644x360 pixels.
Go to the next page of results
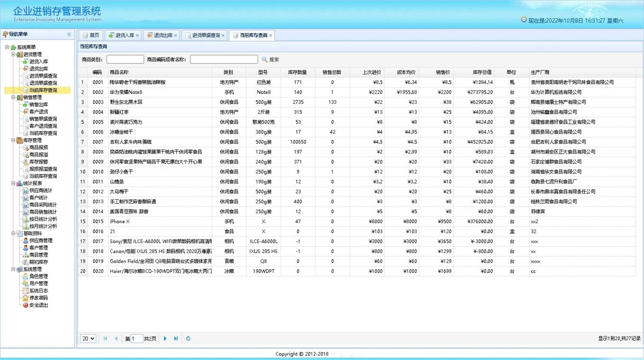(x=165, y=339)
